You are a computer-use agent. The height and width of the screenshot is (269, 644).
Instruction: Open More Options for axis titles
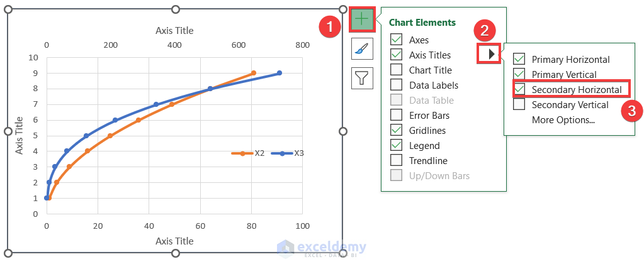[563, 120]
